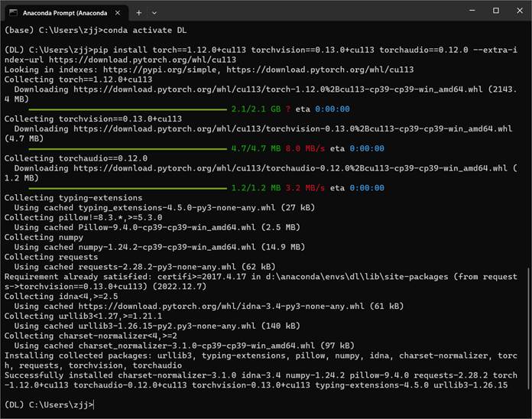This screenshot has width=532, height=419.
Task: Close the Anaconda Prompt tab
Action: (118, 13)
